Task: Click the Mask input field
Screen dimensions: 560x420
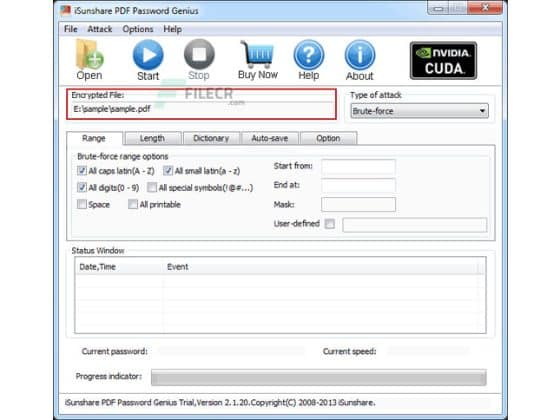Action: [x=358, y=205]
